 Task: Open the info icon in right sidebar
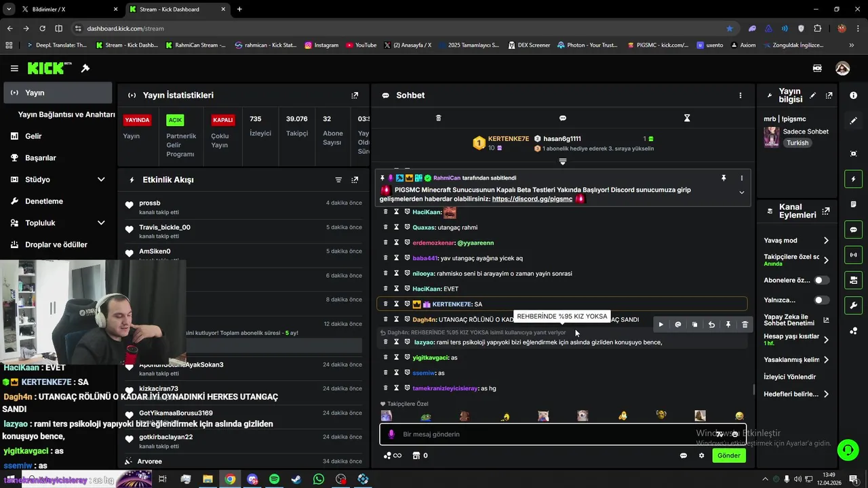[x=853, y=96]
